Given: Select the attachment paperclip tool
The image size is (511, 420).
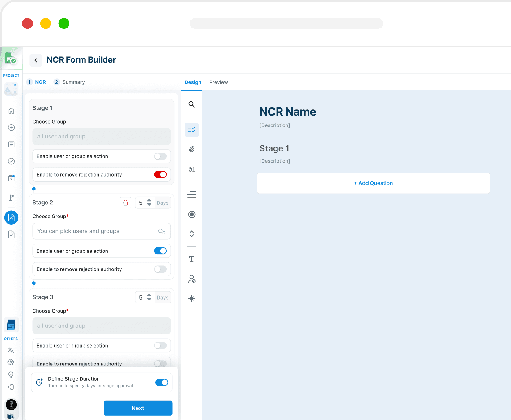Looking at the screenshot, I should [x=192, y=149].
